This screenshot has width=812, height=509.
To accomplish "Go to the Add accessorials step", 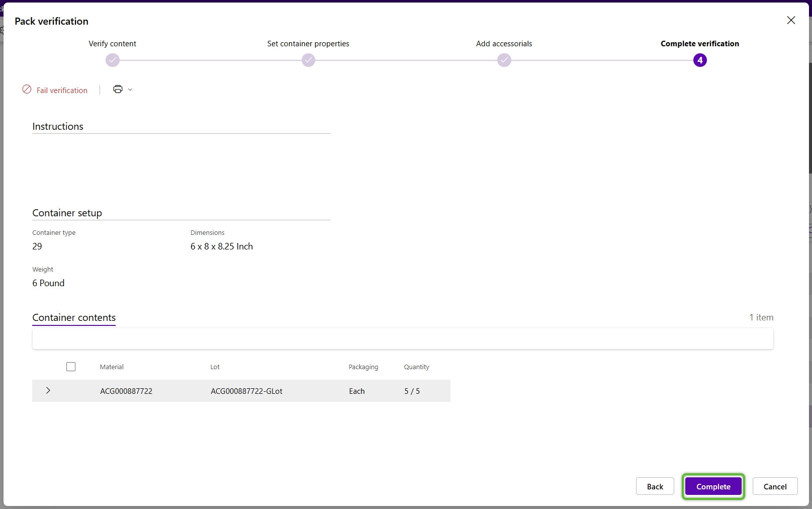I will click(x=504, y=60).
